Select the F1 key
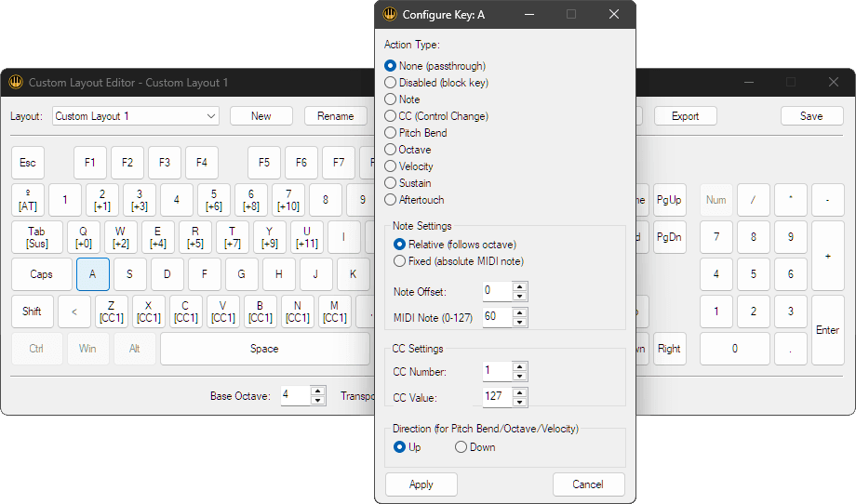 point(90,163)
